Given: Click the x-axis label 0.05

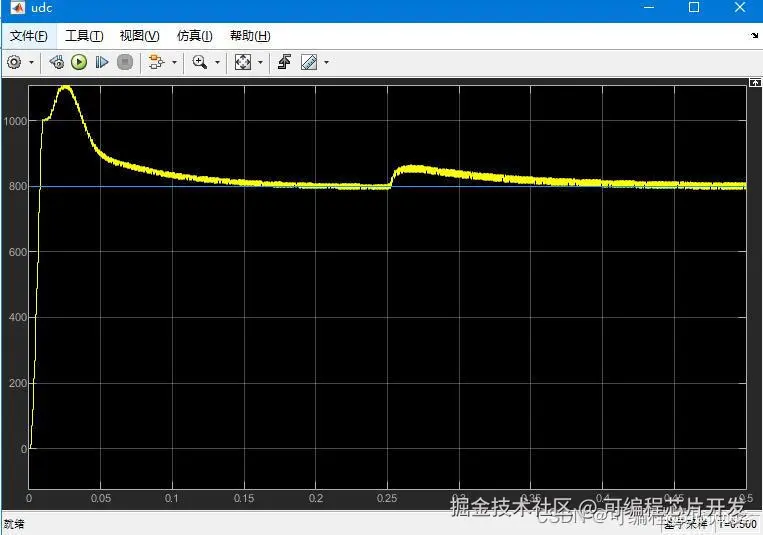Looking at the screenshot, I should coord(101,498).
